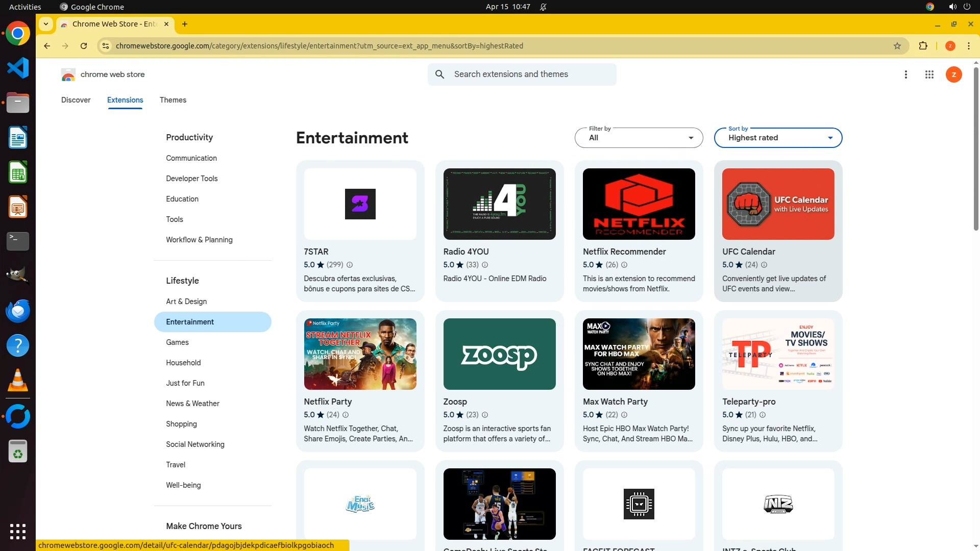This screenshot has height=551, width=980.
Task: Click the rating info icon beside Zoosp
Action: pos(485,415)
